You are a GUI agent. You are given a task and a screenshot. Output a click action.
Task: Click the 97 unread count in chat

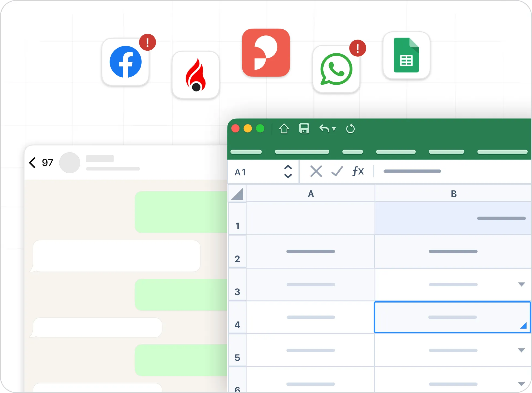coord(47,163)
